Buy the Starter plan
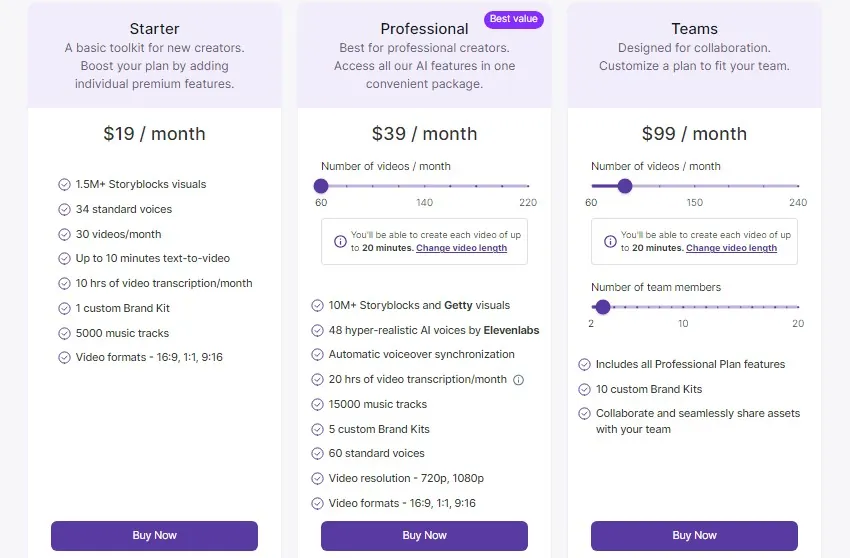The height and width of the screenshot is (558, 850). pyautogui.click(x=154, y=535)
